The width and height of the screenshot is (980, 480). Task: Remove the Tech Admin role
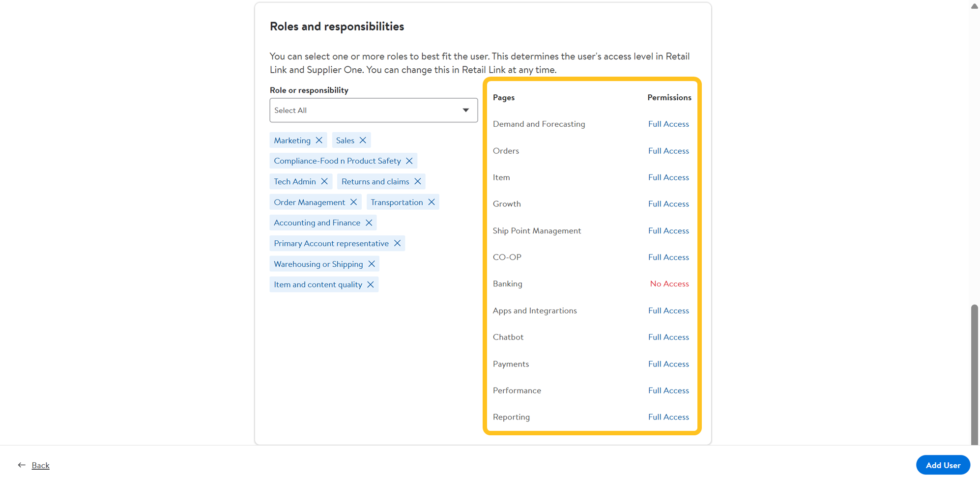(324, 182)
